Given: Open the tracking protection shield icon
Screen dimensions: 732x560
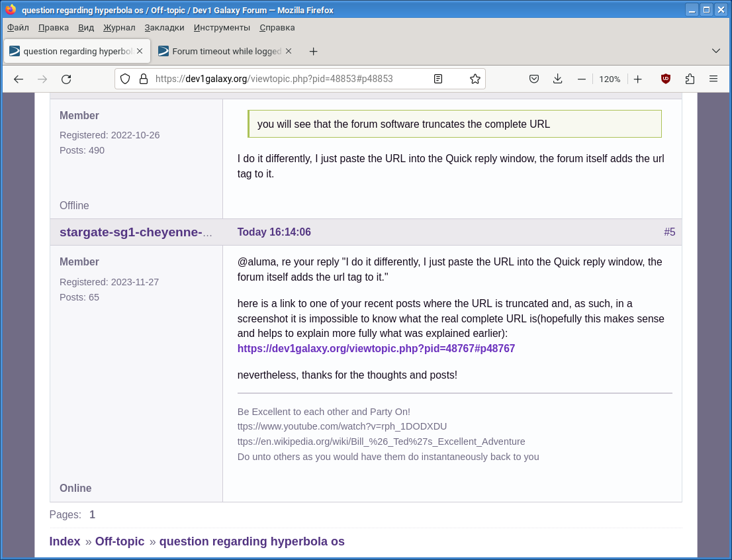Looking at the screenshot, I should [125, 79].
